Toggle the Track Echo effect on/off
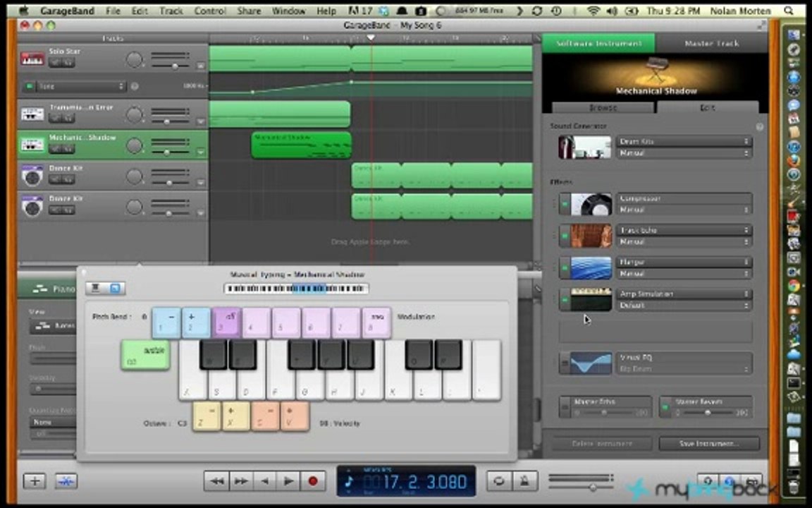The image size is (812, 508). tap(565, 236)
